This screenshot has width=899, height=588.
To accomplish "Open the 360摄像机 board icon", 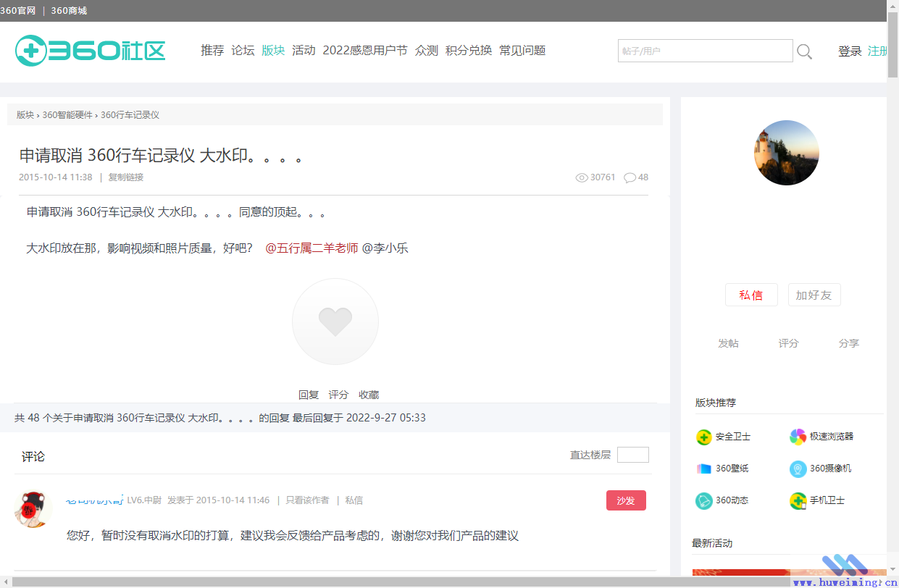I will pos(798,469).
